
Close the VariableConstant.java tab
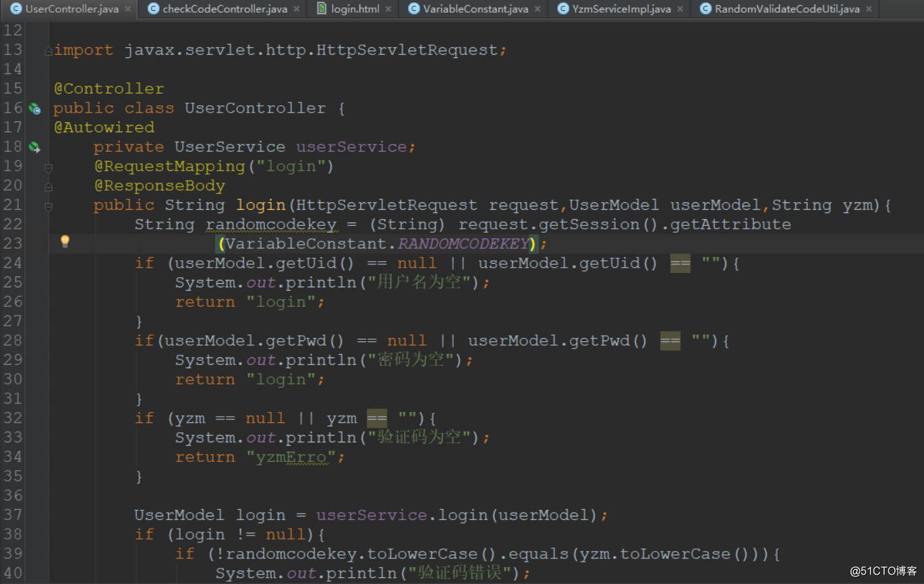[x=538, y=9]
